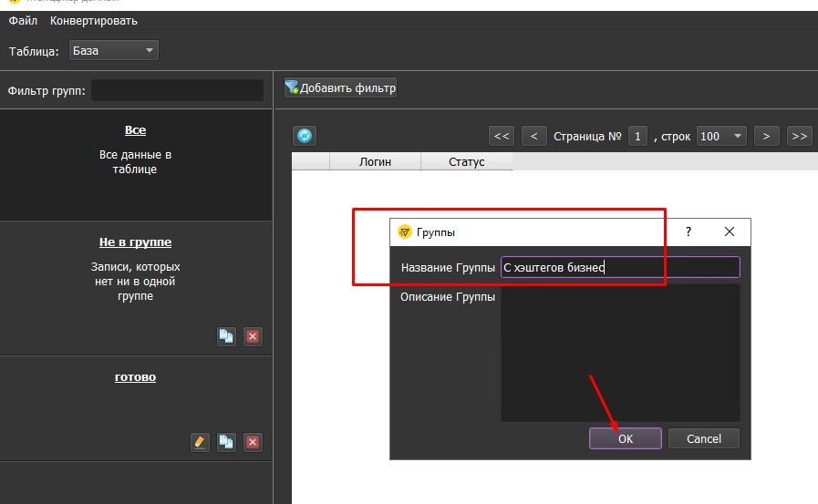Click Cancel in the Группы dialog

click(704, 439)
